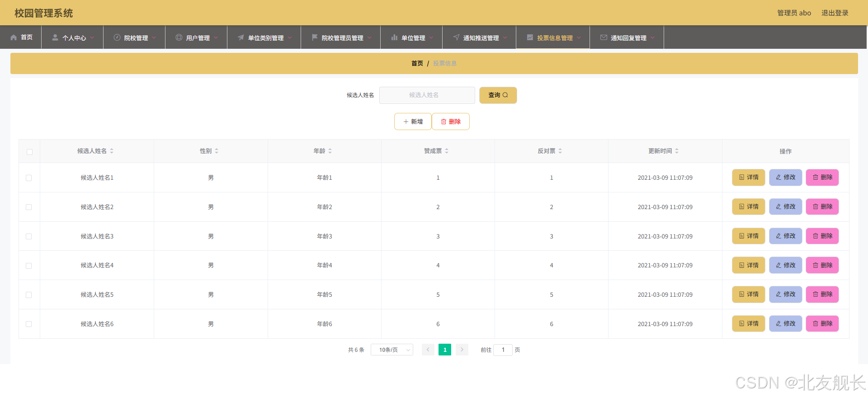The height and width of the screenshot is (397, 868).
Task: Open 详情 for 候选人姓名1
Action: click(749, 177)
